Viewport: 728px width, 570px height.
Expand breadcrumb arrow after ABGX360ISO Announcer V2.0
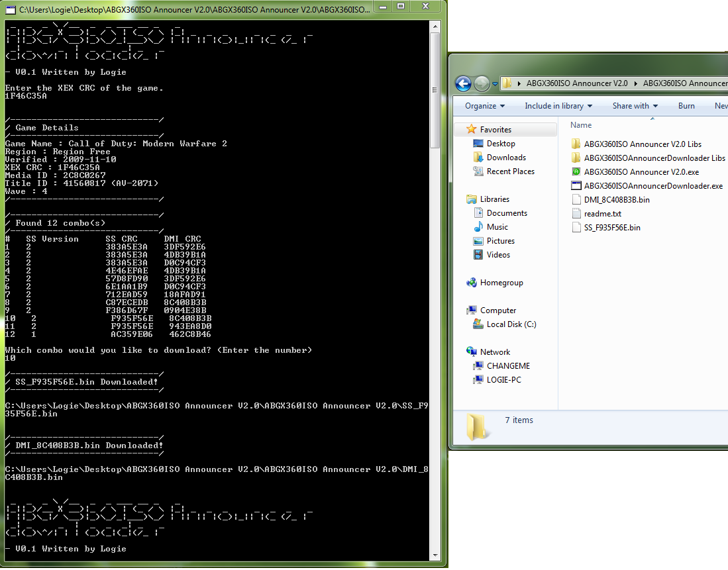pos(636,83)
